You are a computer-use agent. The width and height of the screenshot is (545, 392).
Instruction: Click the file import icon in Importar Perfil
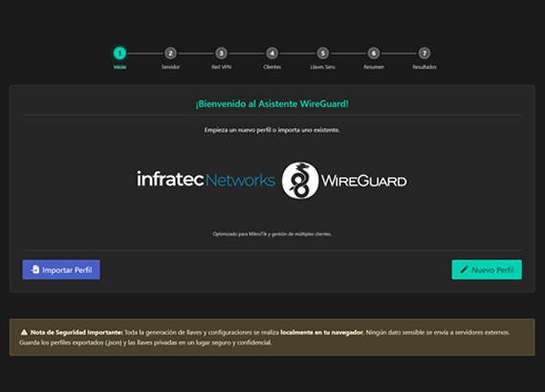point(35,270)
